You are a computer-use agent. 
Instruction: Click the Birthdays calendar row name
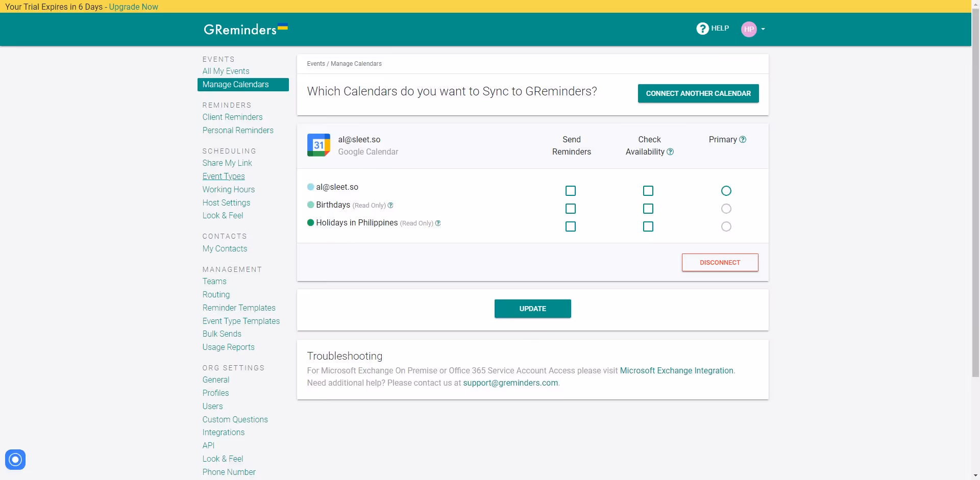point(333,205)
